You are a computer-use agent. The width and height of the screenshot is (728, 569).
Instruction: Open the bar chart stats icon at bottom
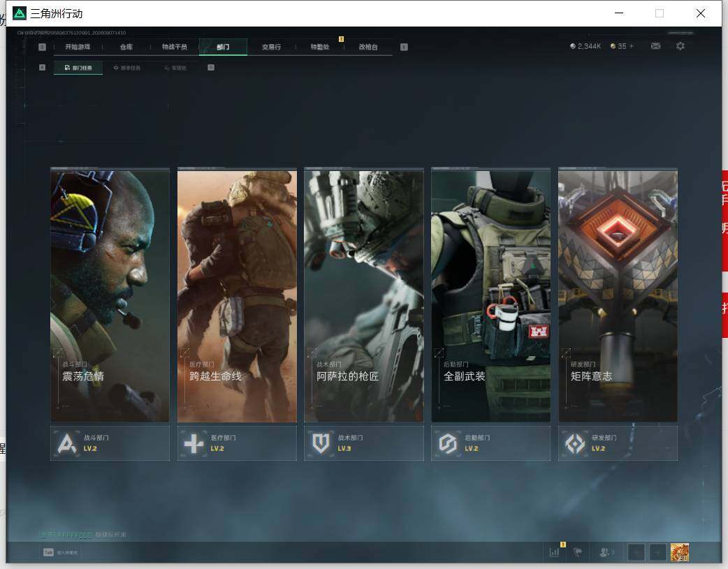[x=554, y=552]
